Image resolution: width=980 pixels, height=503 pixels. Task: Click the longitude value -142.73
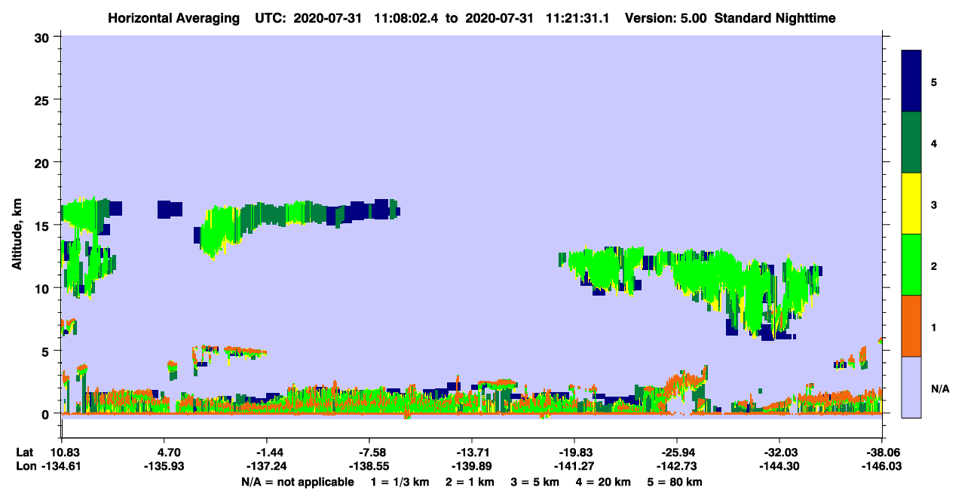tap(676, 467)
